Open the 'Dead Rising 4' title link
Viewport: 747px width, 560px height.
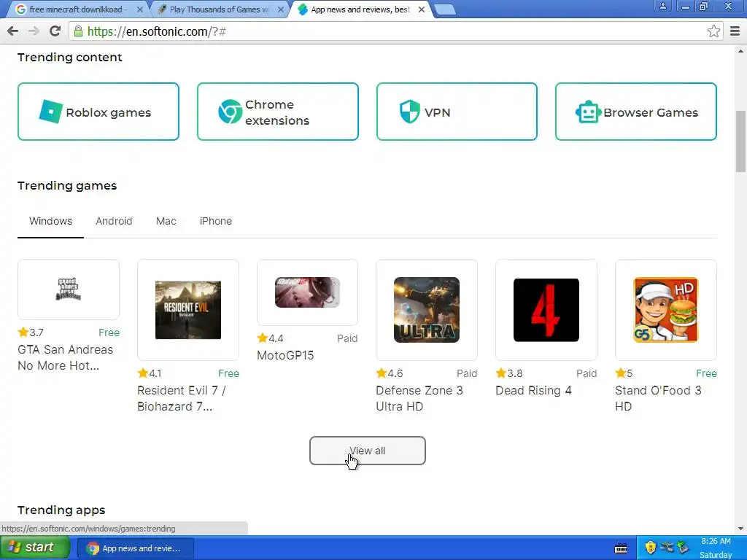533,391
